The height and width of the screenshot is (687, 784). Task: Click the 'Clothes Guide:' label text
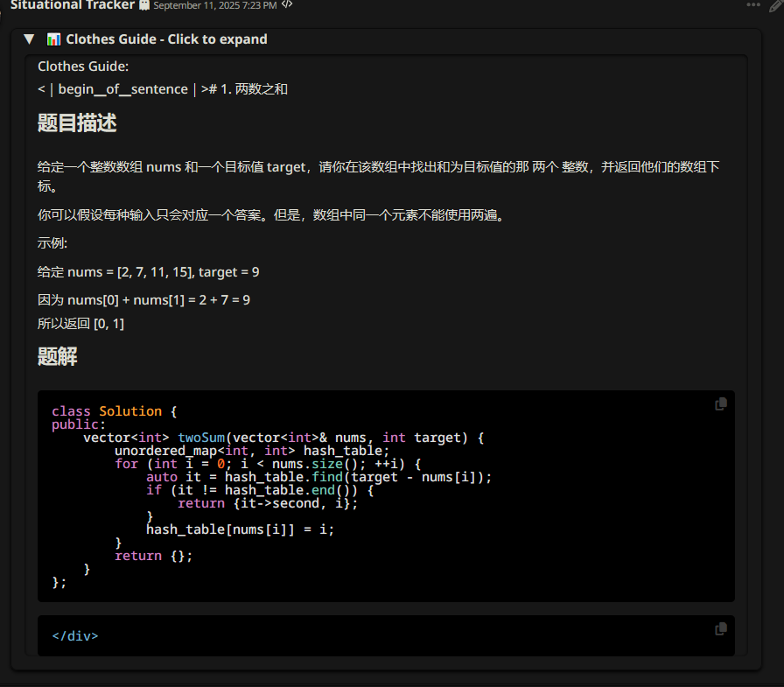(83, 67)
